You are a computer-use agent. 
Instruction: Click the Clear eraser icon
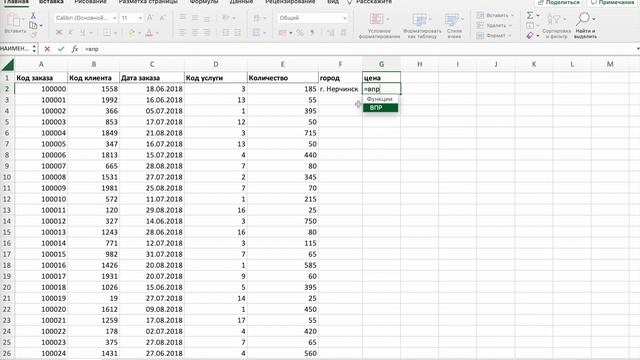[x=530, y=36]
